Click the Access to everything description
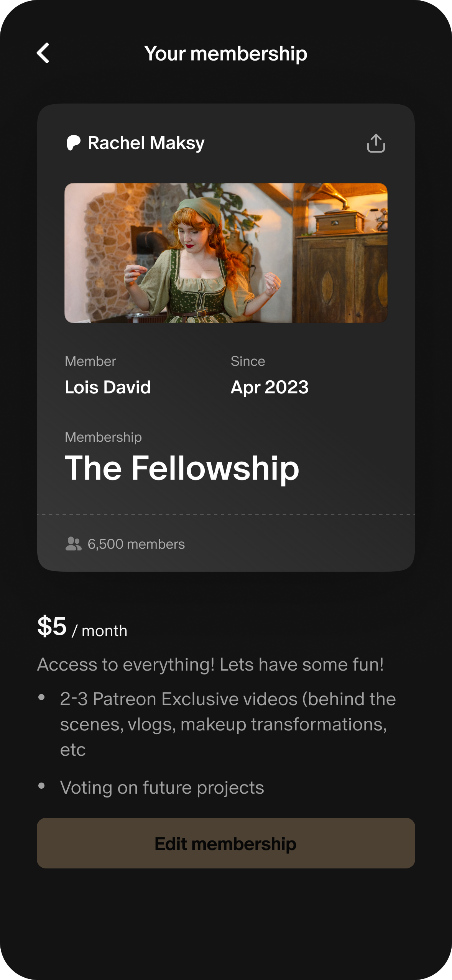The image size is (452, 980). click(x=210, y=664)
